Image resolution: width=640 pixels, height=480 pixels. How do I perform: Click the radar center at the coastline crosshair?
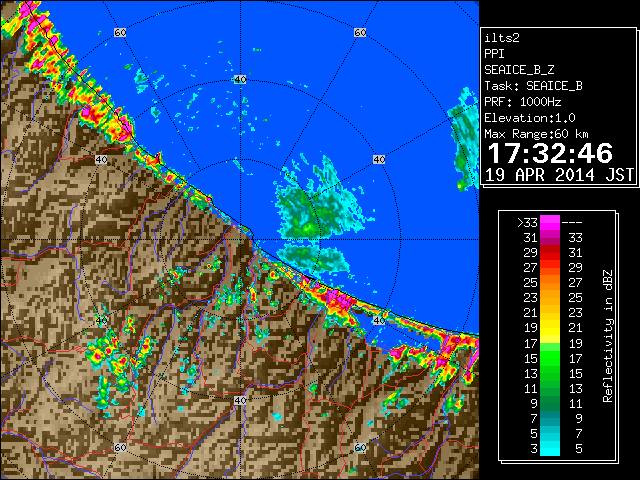coord(240,240)
